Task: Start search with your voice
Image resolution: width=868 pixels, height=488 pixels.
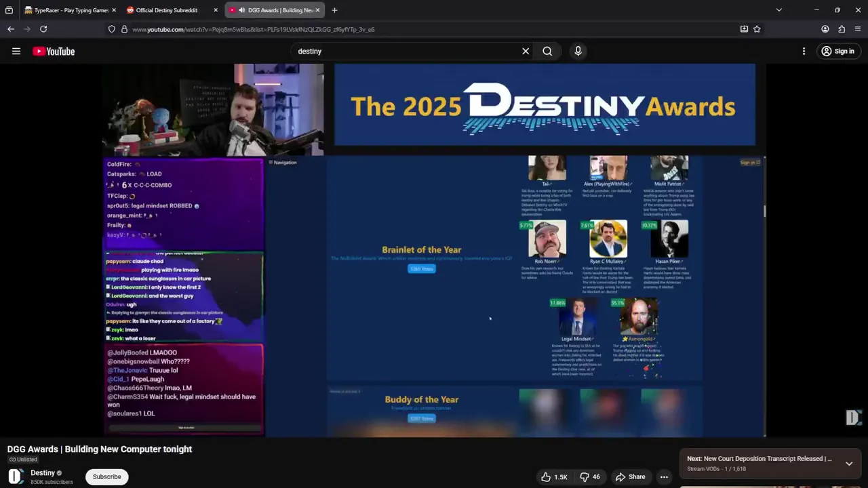Action: 578,52
